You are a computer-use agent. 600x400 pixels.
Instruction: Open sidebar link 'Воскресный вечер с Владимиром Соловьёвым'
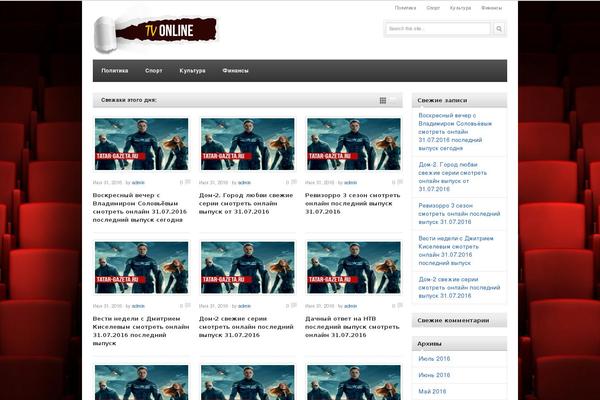tap(455, 132)
